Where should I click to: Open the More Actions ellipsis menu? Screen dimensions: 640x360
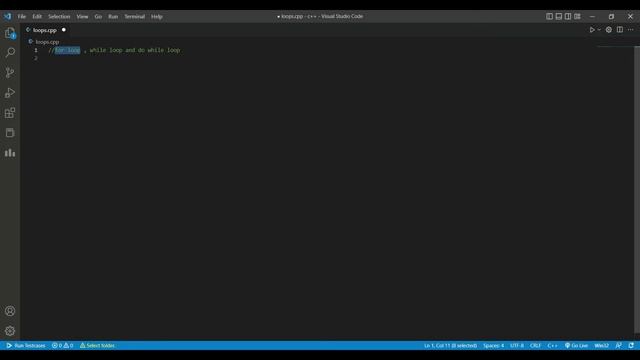(x=631, y=30)
